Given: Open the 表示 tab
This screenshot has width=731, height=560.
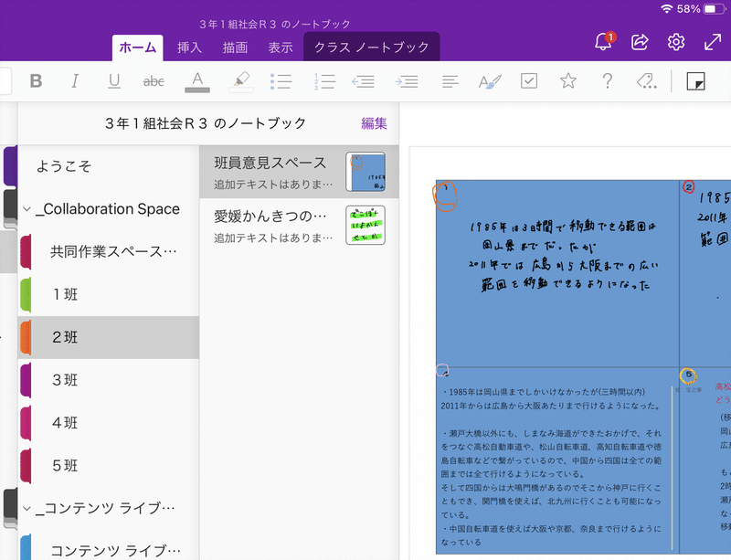Looking at the screenshot, I should click(x=281, y=48).
